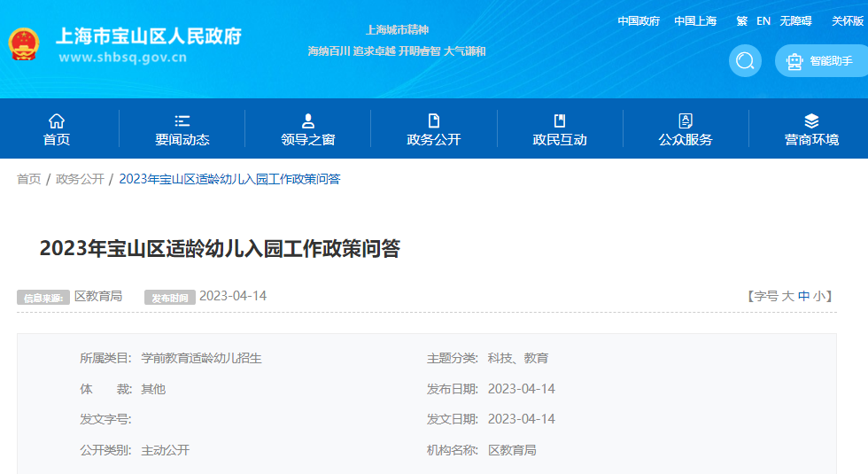Set font size to 中
This screenshot has height=474, width=868.
coord(803,296)
